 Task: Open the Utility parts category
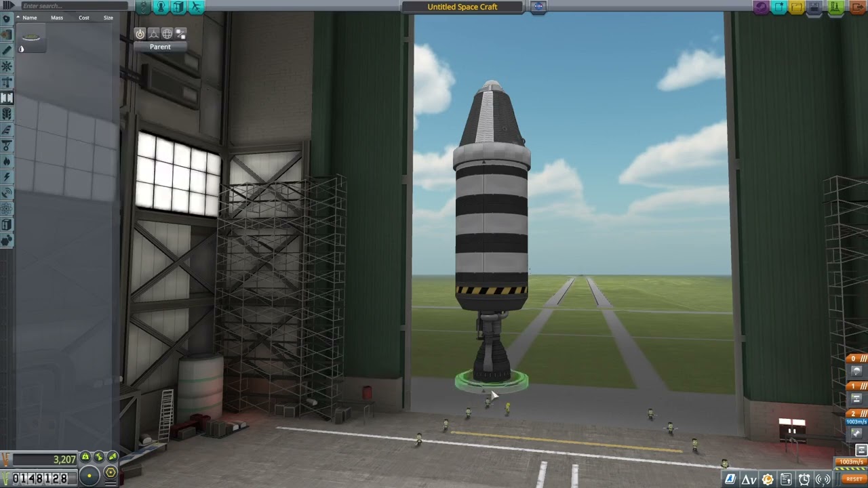point(7,241)
